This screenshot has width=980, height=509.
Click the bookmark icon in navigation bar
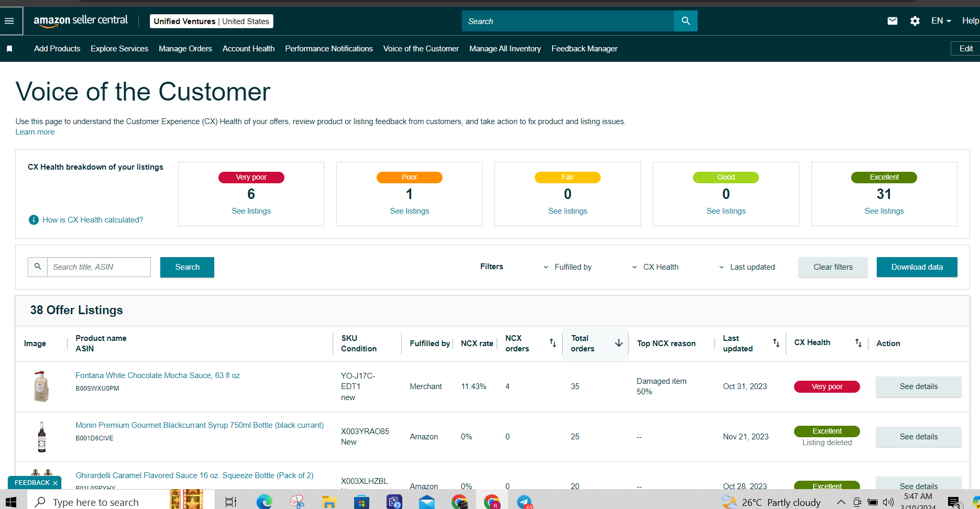click(9, 49)
